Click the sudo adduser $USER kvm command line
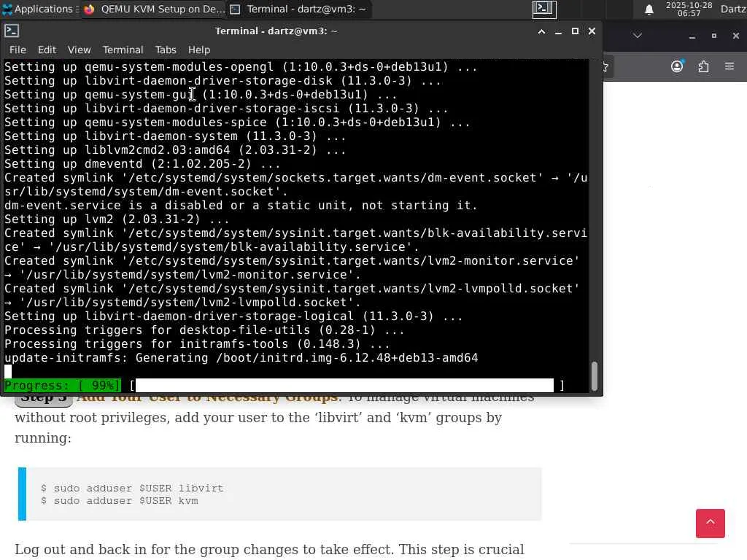This screenshot has height=560, width=747. [x=119, y=500]
